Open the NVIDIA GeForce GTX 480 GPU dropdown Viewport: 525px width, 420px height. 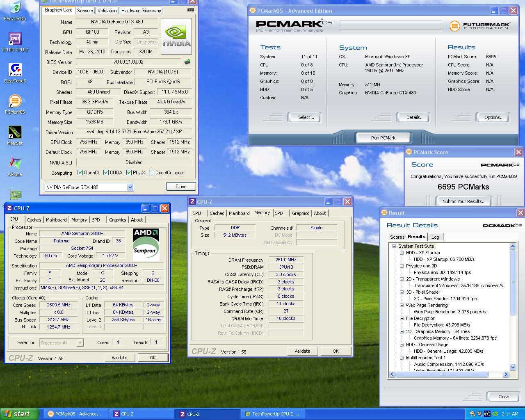pyautogui.click(x=130, y=187)
